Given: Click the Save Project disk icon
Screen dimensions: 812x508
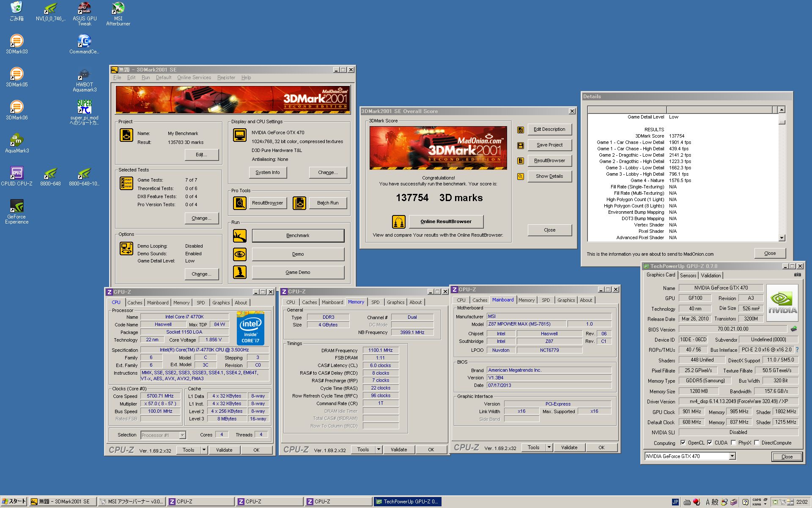Looking at the screenshot, I should (x=521, y=145).
